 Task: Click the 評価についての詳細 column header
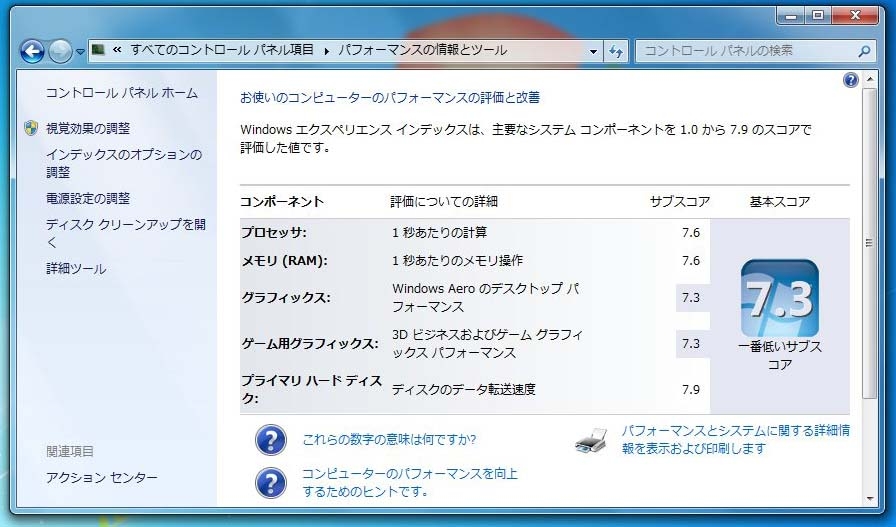pyautogui.click(x=444, y=202)
